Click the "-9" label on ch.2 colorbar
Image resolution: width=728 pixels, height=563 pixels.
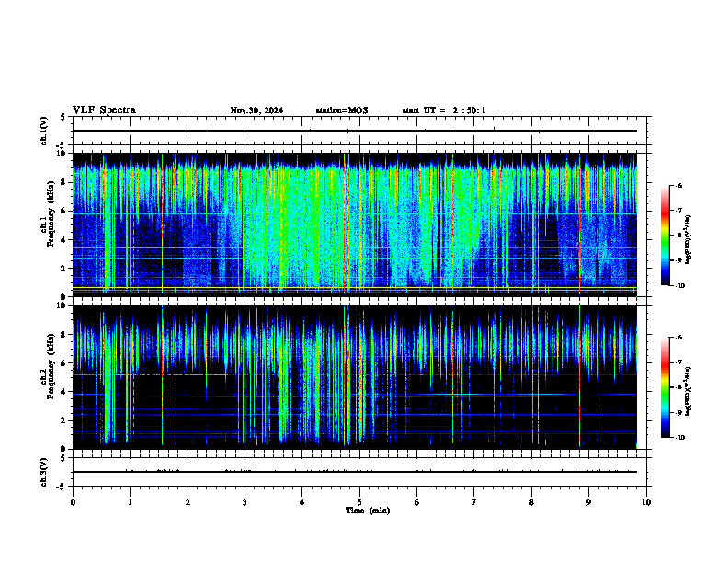coord(678,412)
